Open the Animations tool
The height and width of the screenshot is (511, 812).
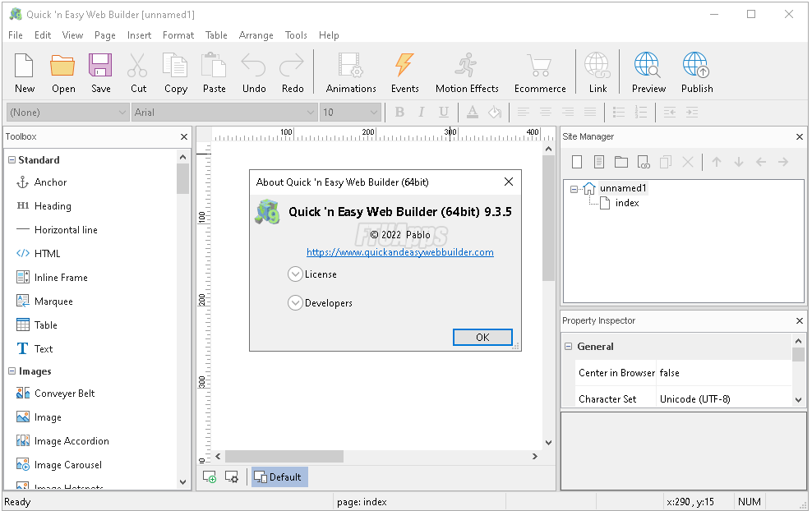click(x=351, y=72)
